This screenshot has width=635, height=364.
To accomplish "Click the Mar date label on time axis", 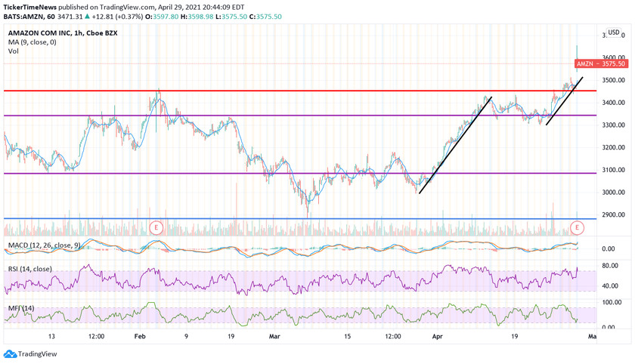I will [274, 337].
